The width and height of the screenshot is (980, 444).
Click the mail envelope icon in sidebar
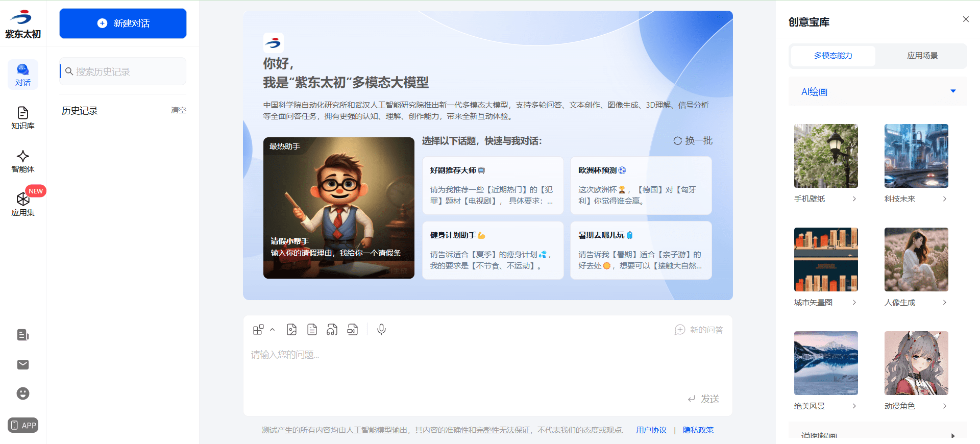tap(23, 364)
